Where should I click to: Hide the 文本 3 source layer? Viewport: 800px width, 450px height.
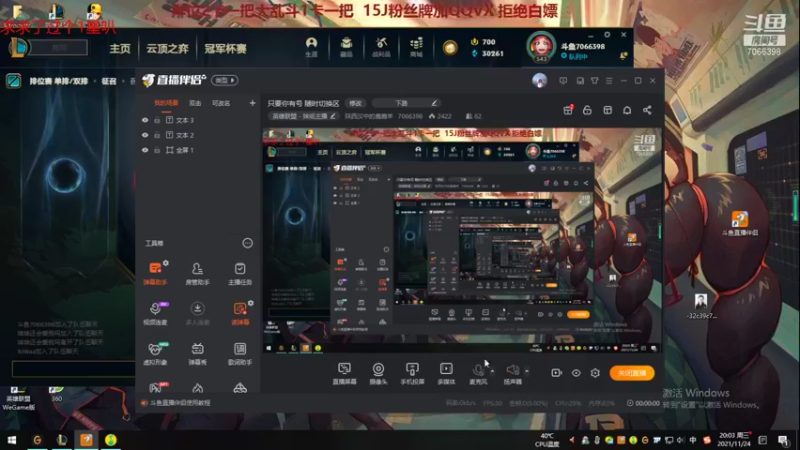coord(145,120)
